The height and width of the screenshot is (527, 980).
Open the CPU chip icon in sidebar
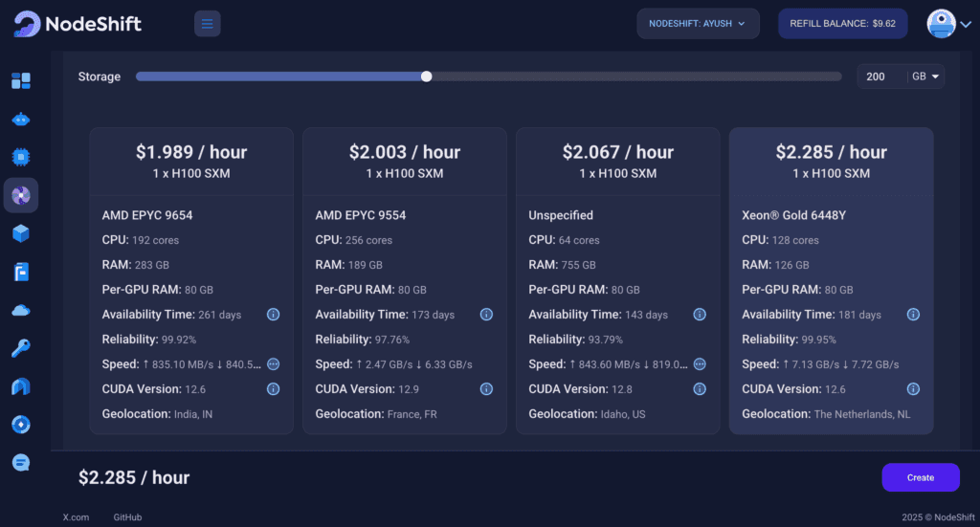tap(21, 157)
